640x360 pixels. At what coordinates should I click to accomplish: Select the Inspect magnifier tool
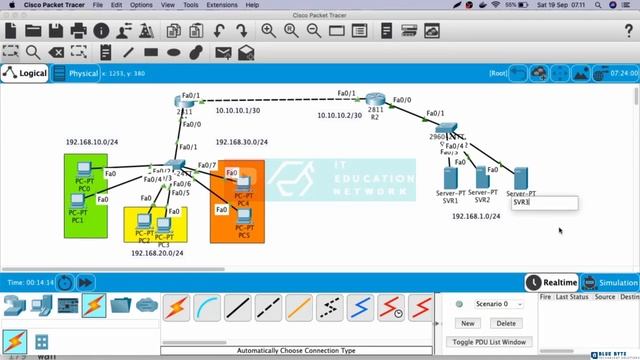coord(33,53)
